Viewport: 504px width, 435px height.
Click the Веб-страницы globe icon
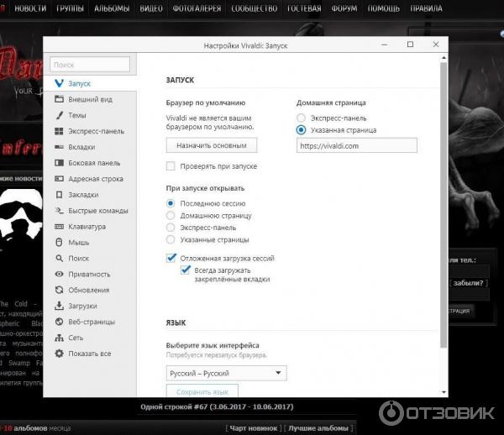(x=59, y=322)
